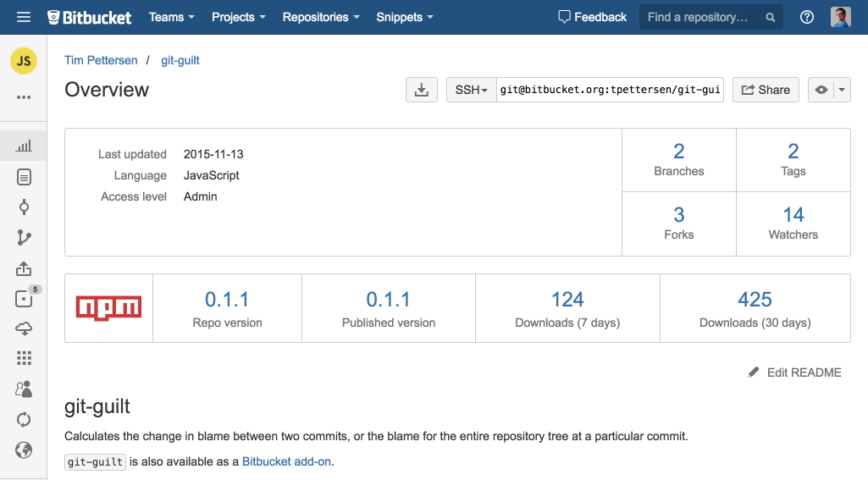Open the user profile avatar

tap(840, 17)
